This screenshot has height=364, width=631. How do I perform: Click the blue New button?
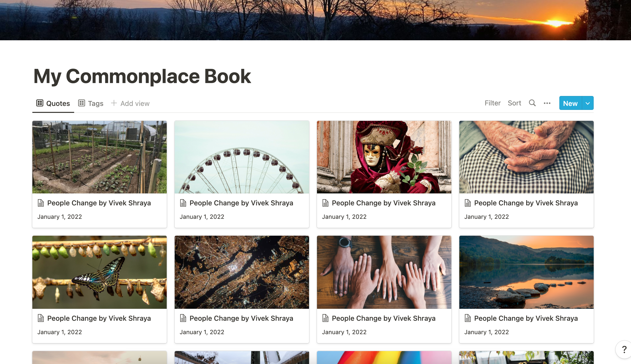tap(570, 103)
